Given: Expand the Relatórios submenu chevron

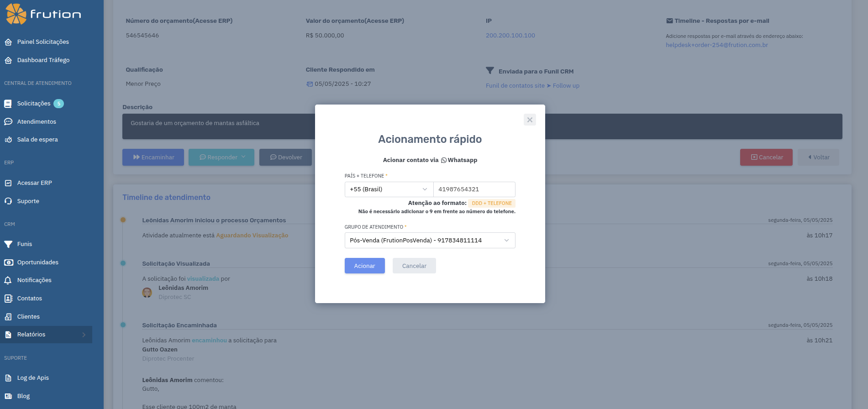Looking at the screenshot, I should click(84, 335).
